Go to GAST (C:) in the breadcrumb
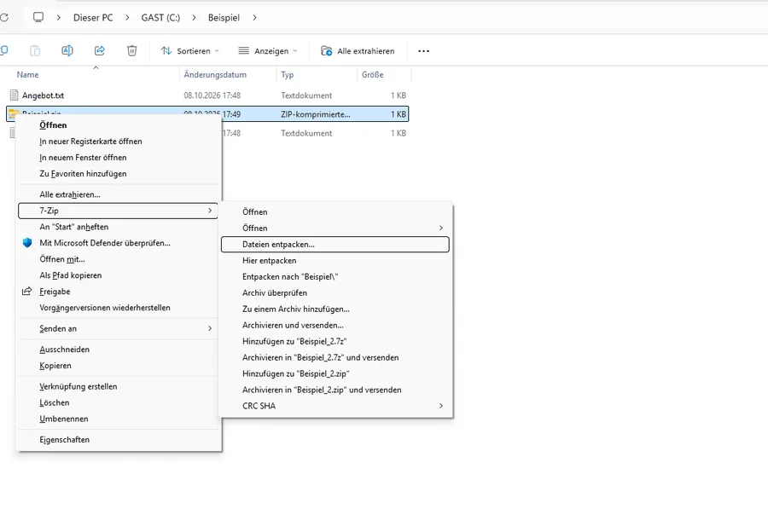This screenshot has width=768, height=532. [x=160, y=18]
